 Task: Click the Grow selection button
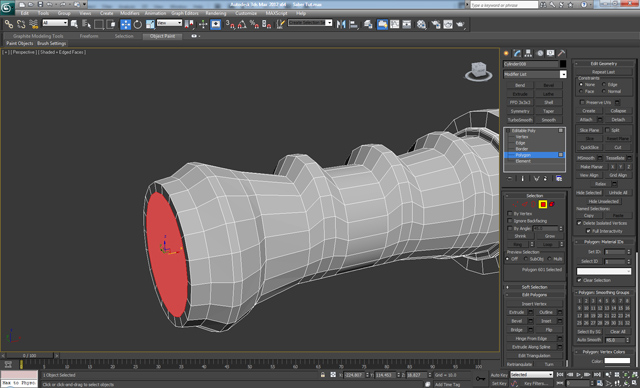[x=549, y=236]
